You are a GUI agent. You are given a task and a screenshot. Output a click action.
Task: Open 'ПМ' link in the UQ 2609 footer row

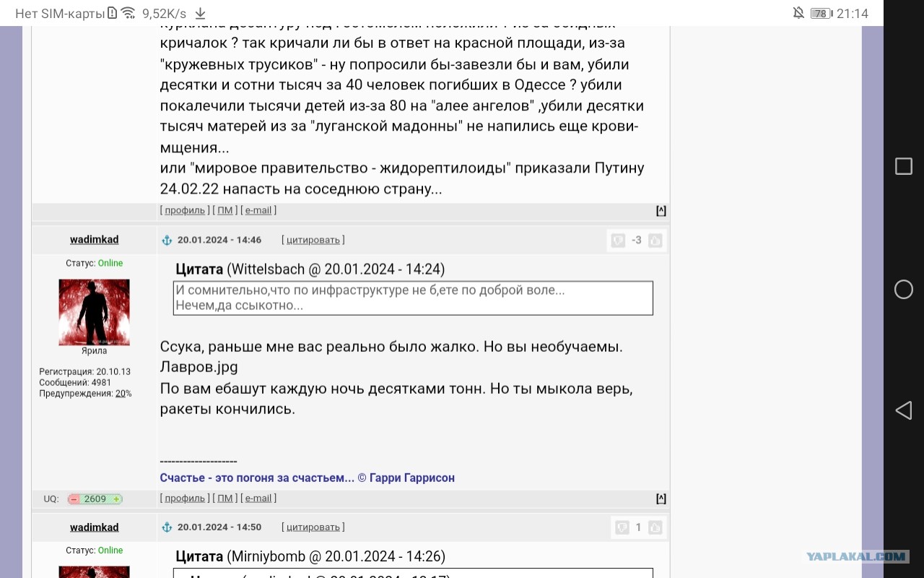(225, 499)
